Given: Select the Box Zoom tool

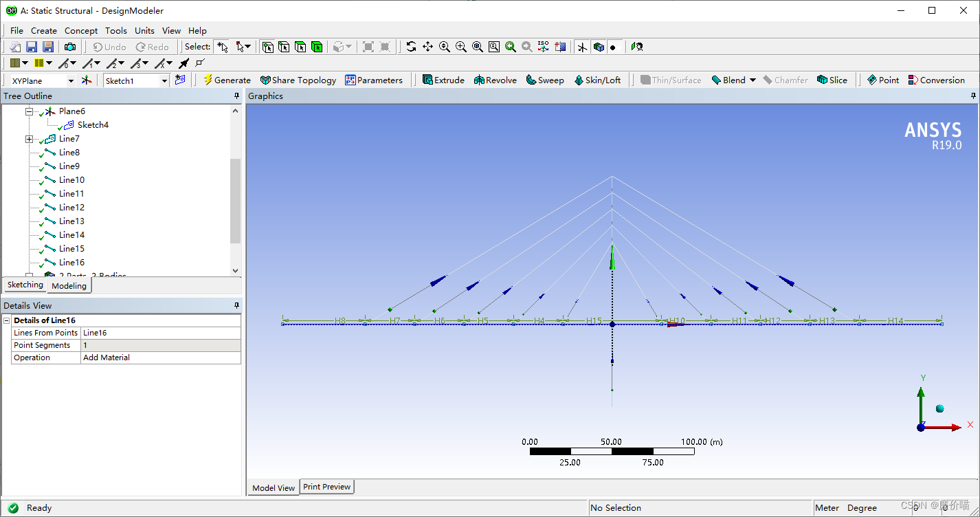Looking at the screenshot, I should coord(460,47).
